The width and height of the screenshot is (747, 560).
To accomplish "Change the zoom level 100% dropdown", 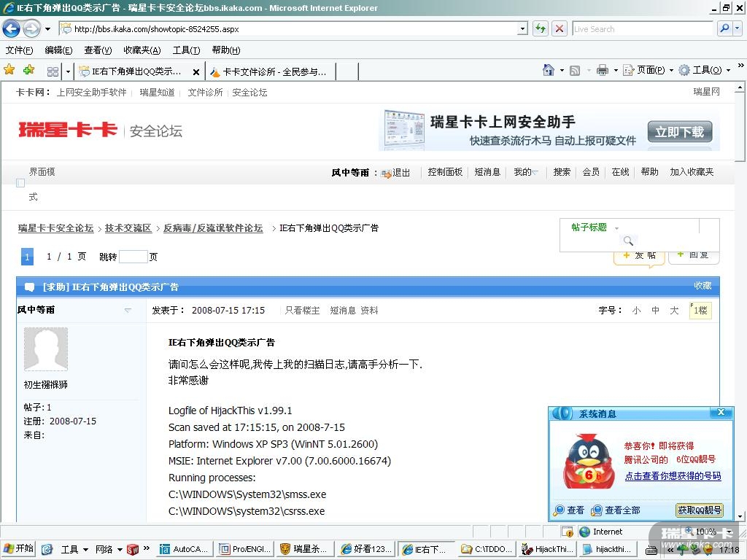I will click(729, 532).
